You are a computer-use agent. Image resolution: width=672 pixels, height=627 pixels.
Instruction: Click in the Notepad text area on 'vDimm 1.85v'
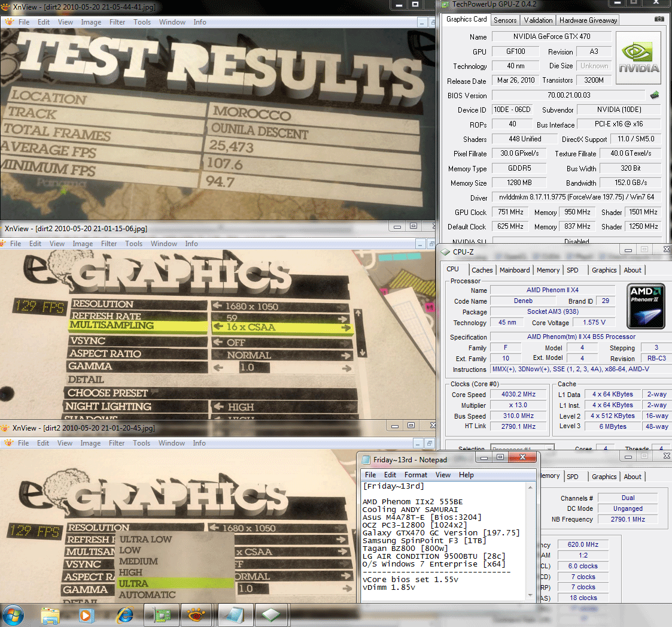[389, 587]
